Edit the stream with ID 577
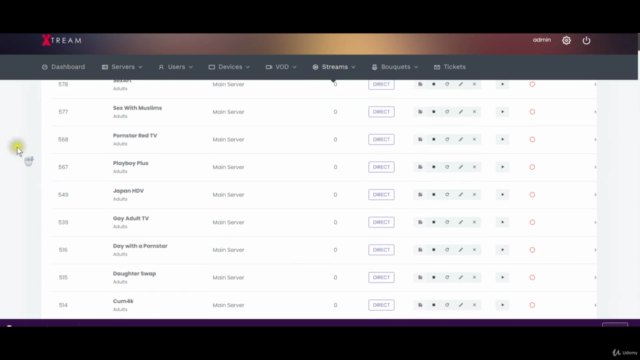The height and width of the screenshot is (360, 640). tap(461, 112)
